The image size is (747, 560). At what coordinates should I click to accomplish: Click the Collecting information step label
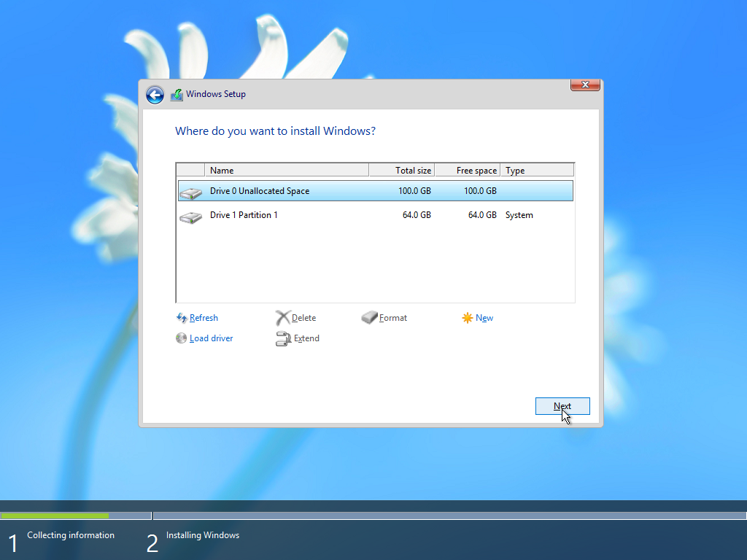71,535
